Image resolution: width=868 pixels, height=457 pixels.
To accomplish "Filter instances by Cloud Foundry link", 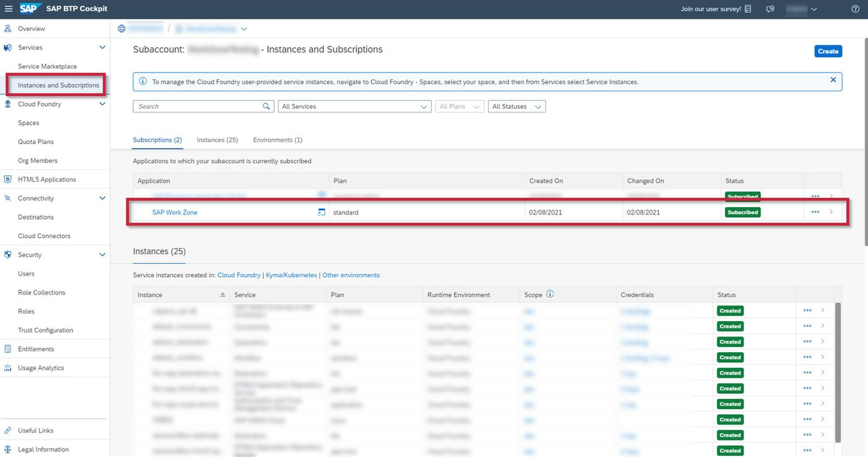I will coord(239,275).
